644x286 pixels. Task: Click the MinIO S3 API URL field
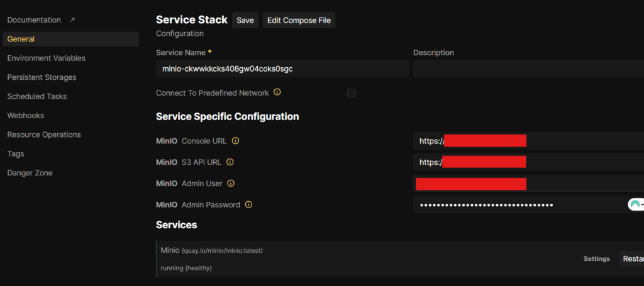click(x=528, y=162)
